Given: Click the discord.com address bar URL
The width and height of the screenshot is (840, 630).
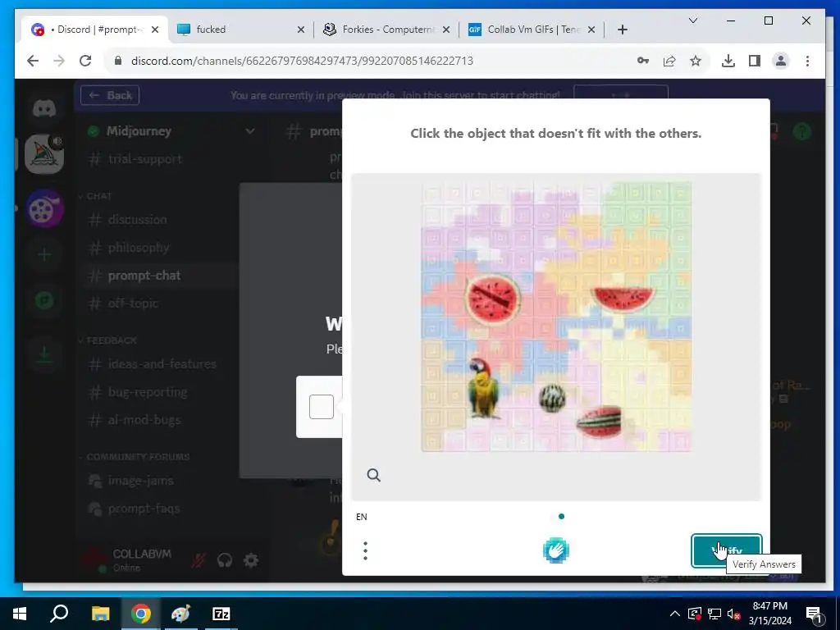Looking at the screenshot, I should (x=302, y=61).
